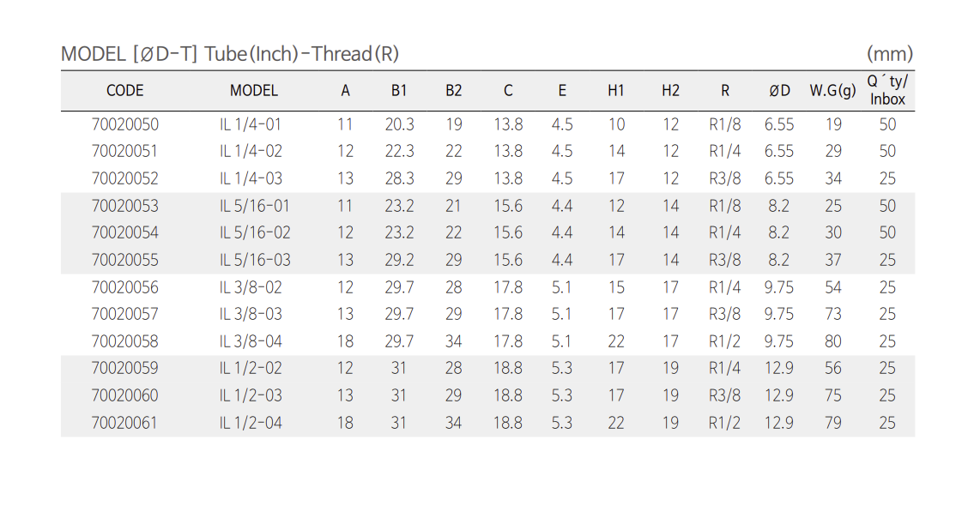Click the CODE column header
This screenshot has height=512, width=980.
pos(125,90)
